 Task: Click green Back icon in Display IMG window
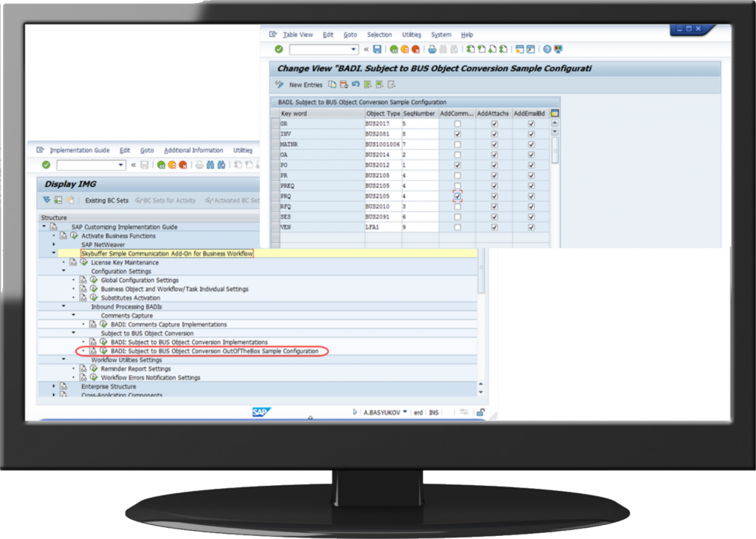coord(161,165)
